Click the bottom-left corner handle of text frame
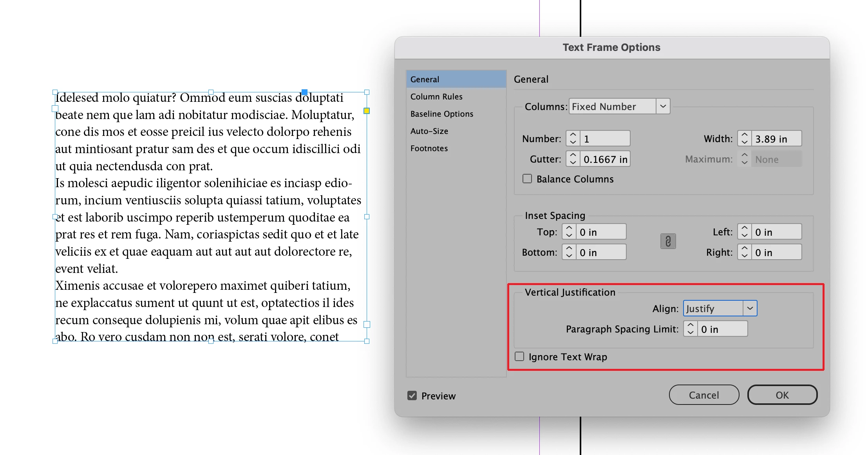Viewport: 868px width, 455px height. tap(55, 341)
